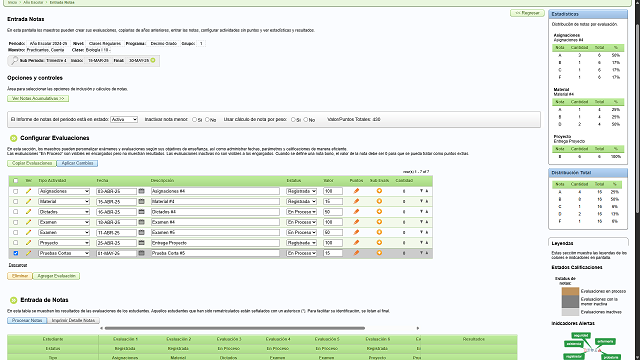Screen dimensions: 640x360
Task: Edit the Dictados #4 row pencil icon
Action: click(28, 212)
